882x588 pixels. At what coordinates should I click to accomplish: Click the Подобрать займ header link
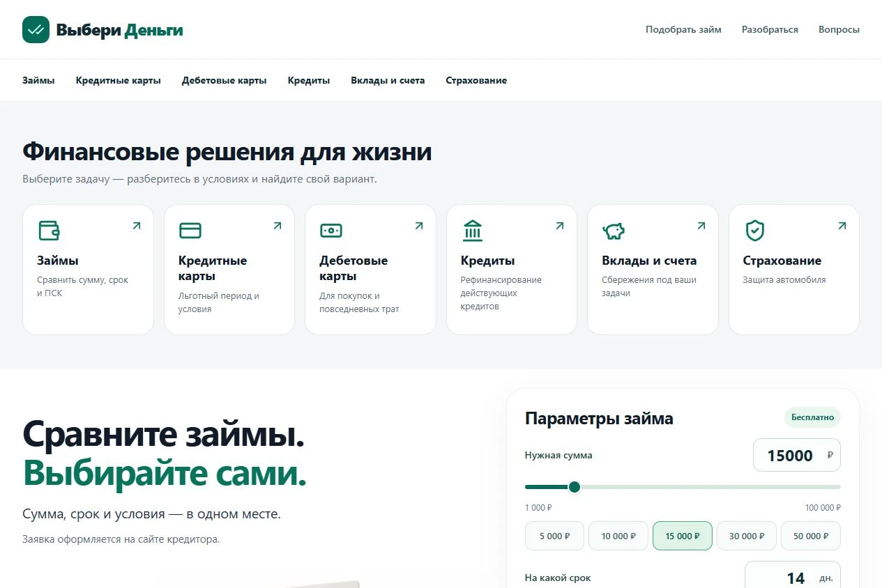pos(683,29)
